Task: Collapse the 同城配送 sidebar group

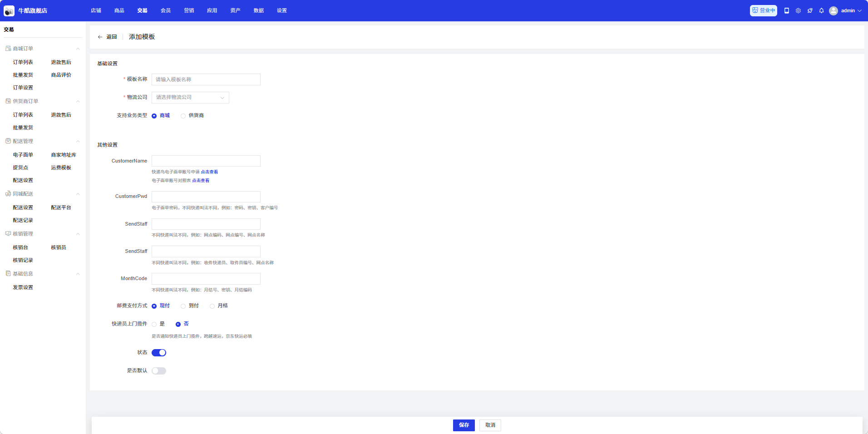Action: (78, 194)
